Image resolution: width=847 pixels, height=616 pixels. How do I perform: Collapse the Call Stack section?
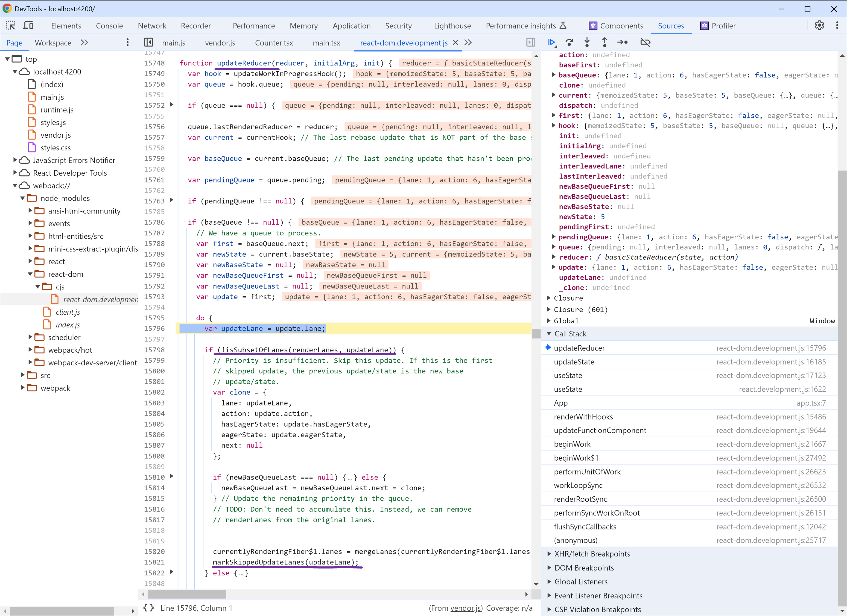click(549, 334)
